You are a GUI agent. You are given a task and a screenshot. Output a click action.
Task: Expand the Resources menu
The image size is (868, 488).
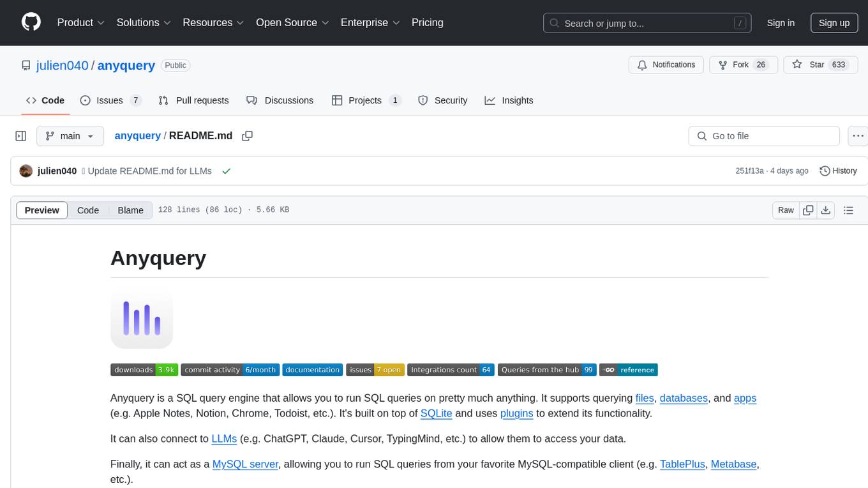click(213, 22)
